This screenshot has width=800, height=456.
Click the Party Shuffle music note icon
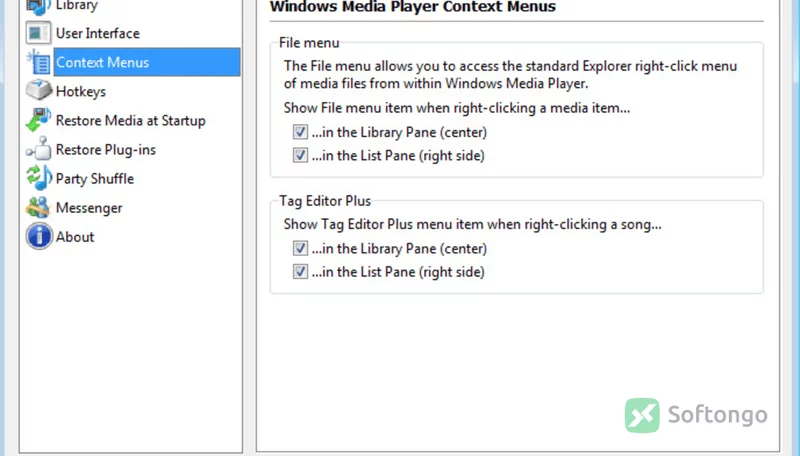pyautogui.click(x=38, y=178)
